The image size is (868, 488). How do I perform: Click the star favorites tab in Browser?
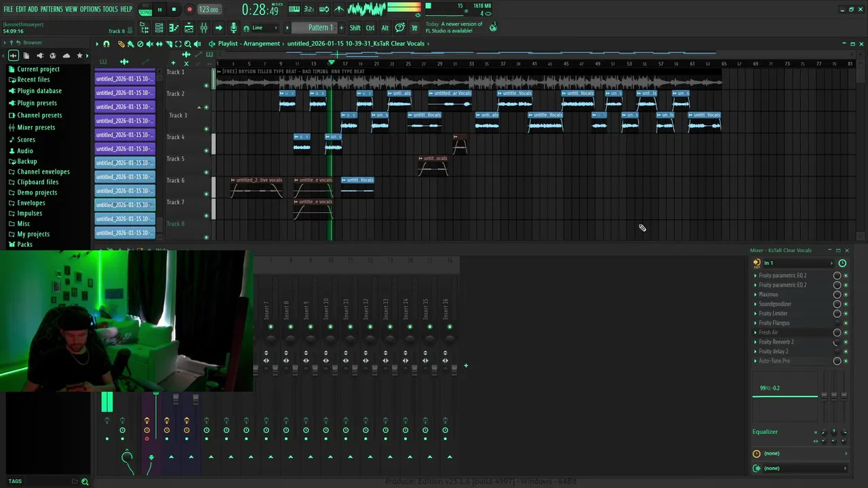(x=79, y=56)
